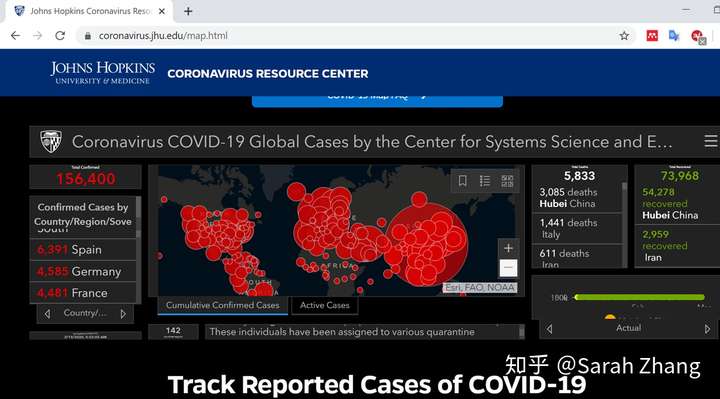Switch to Cumulative Confirmed Cases tab
This screenshot has width=720, height=399.
click(223, 305)
